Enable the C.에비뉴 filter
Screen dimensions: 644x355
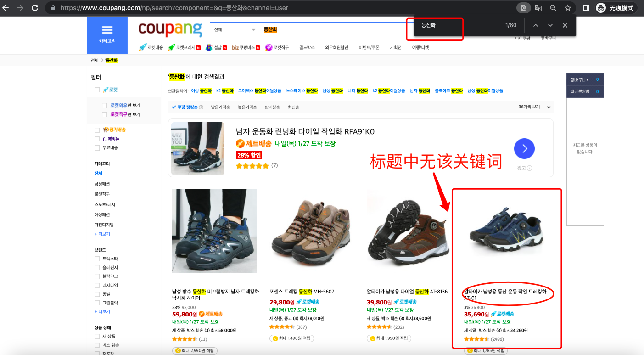pos(97,139)
